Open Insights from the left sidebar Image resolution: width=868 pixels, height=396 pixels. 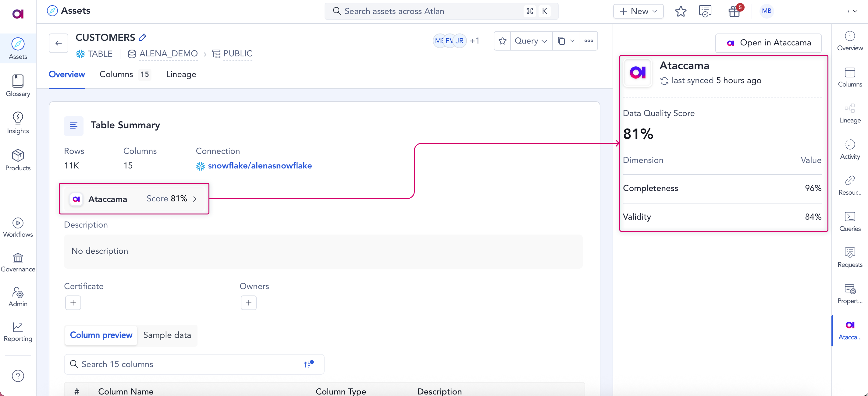18,123
